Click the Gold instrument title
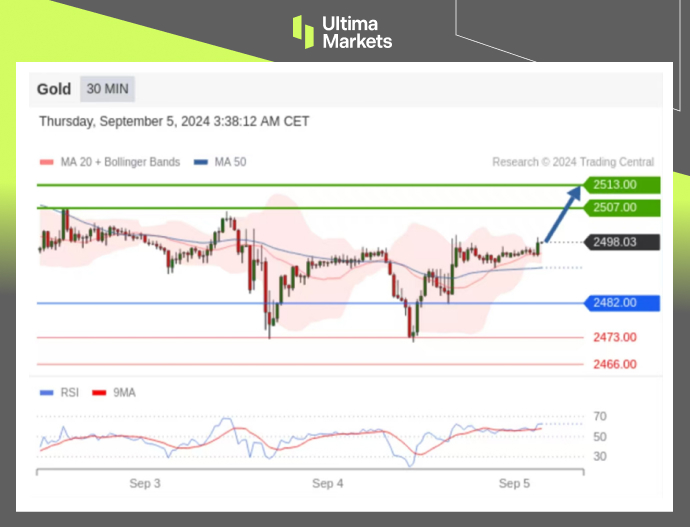The image size is (690, 527). tap(54, 89)
